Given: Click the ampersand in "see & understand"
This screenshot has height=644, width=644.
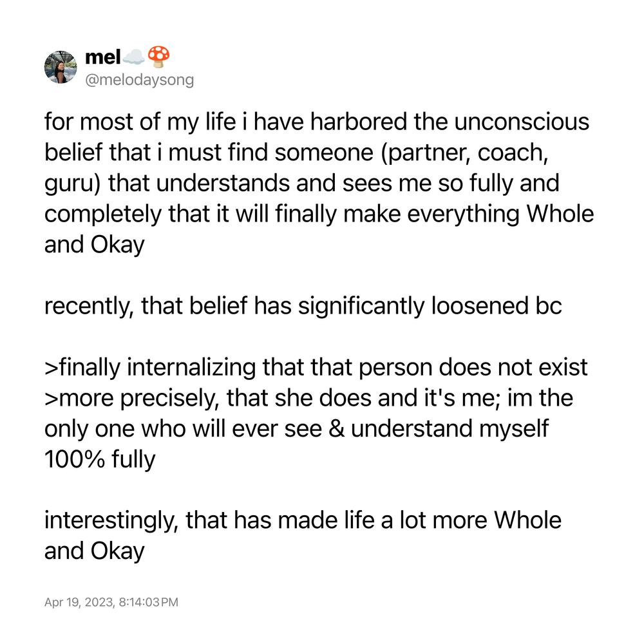Looking at the screenshot, I should coord(336,428).
